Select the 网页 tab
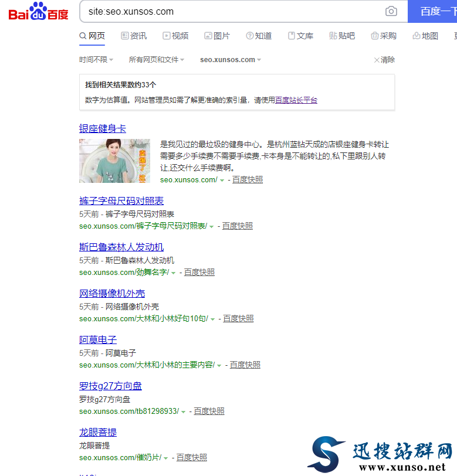Viewport: 457px width, 476px height. tap(92, 36)
